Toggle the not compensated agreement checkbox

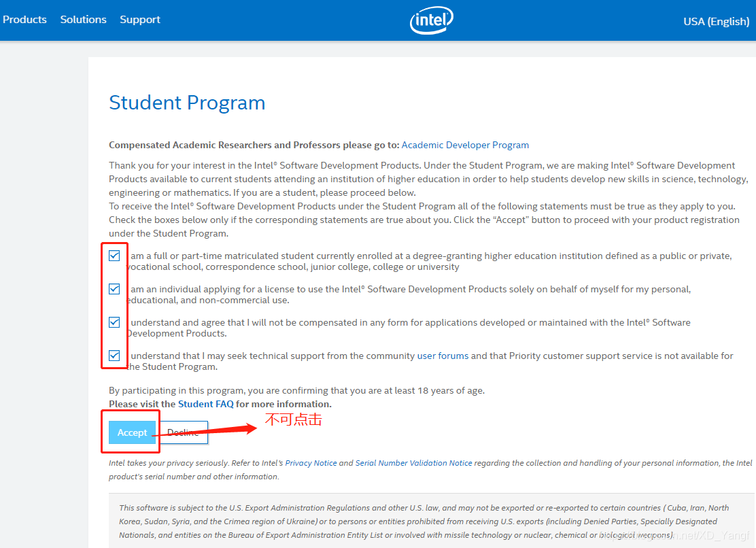tap(114, 322)
